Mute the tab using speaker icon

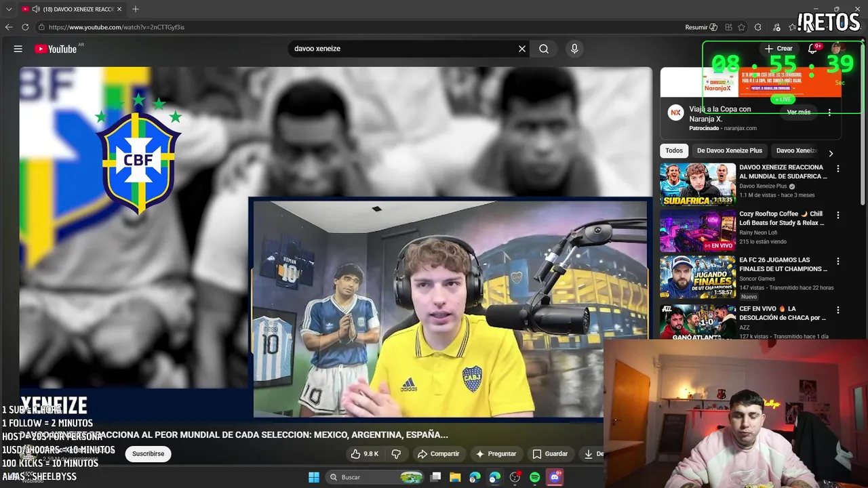(x=35, y=9)
